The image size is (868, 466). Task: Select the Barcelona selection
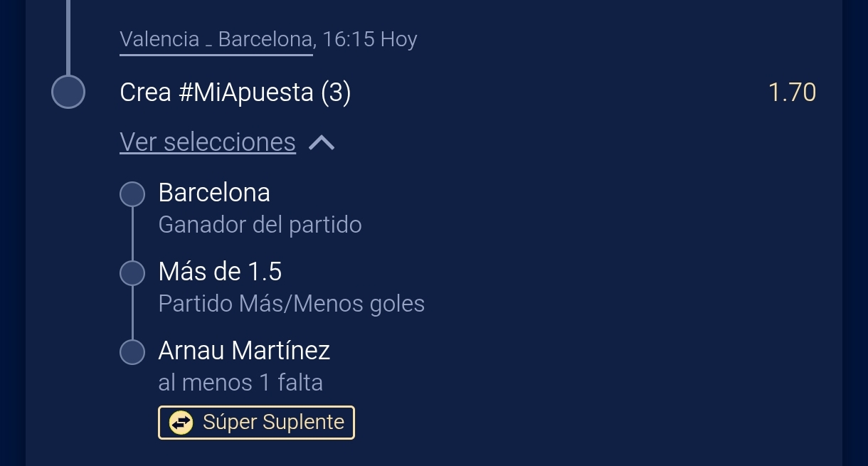coord(214,193)
